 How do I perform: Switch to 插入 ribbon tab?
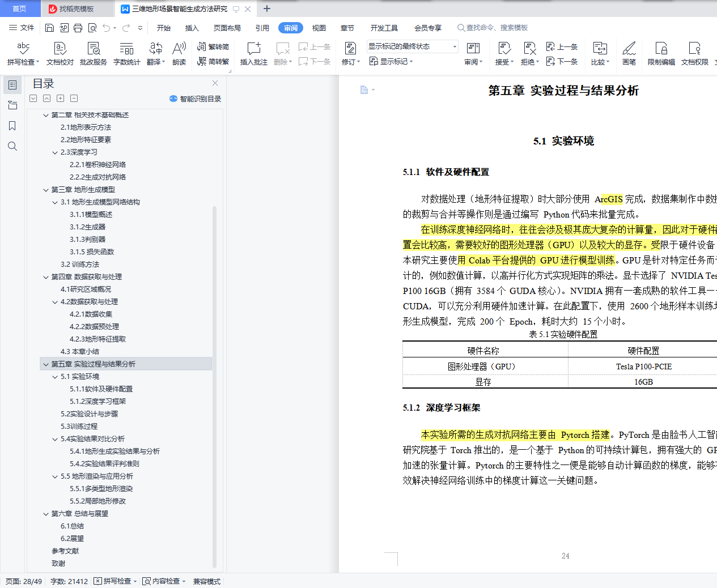pos(192,28)
